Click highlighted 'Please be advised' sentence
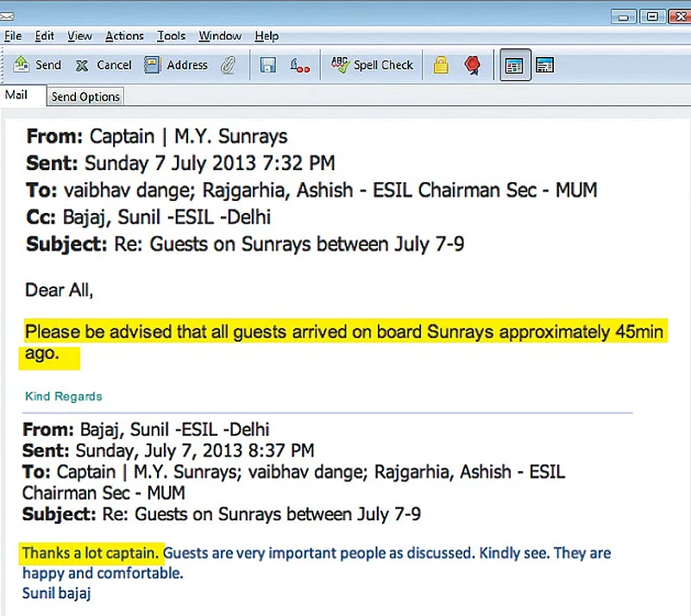691x616 pixels. pos(343,331)
